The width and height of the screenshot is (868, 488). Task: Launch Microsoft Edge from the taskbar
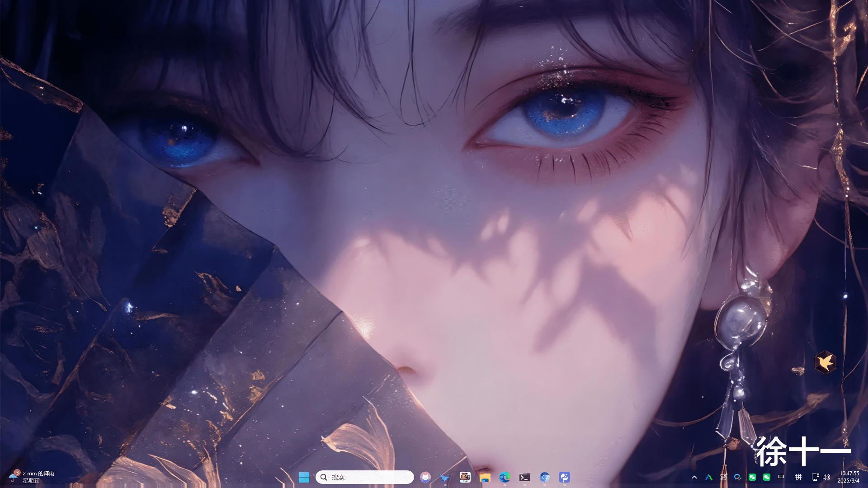[505, 477]
